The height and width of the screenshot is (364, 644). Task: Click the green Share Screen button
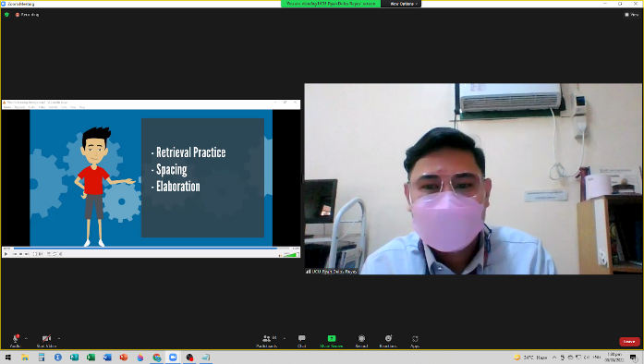coord(332,341)
